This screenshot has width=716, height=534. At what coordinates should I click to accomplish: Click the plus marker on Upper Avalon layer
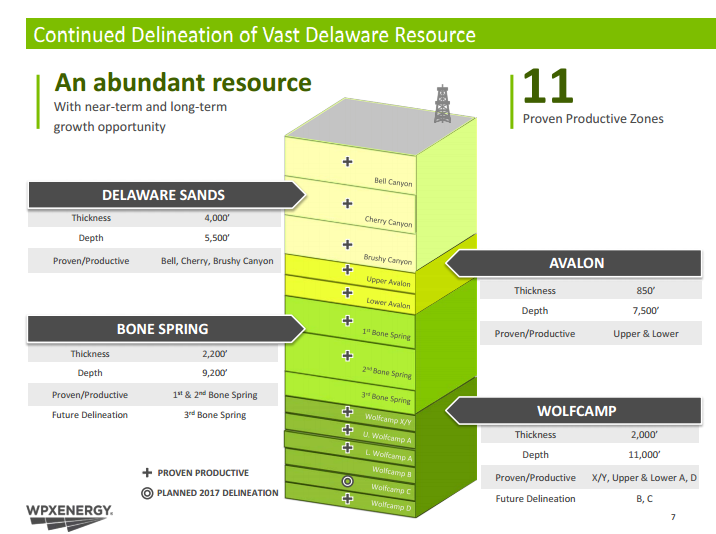point(347,269)
